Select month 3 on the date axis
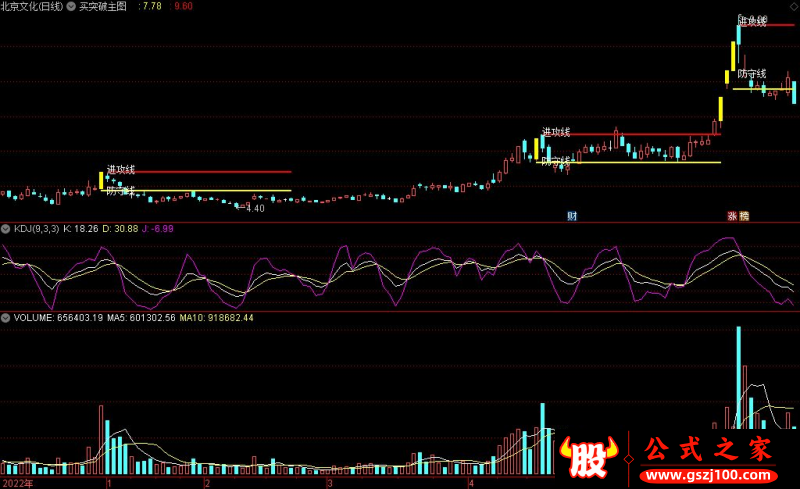Image resolution: width=800 pixels, height=489 pixels. click(330, 483)
